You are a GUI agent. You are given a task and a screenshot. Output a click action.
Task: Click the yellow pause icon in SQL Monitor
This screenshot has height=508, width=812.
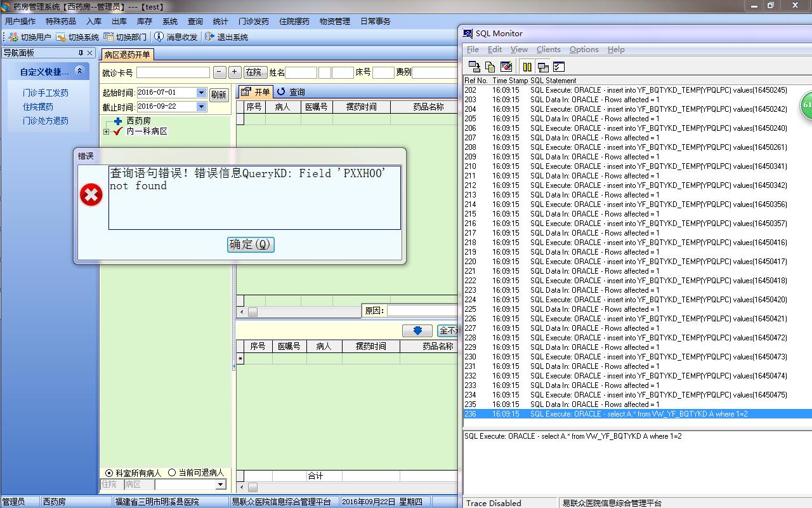(x=527, y=66)
